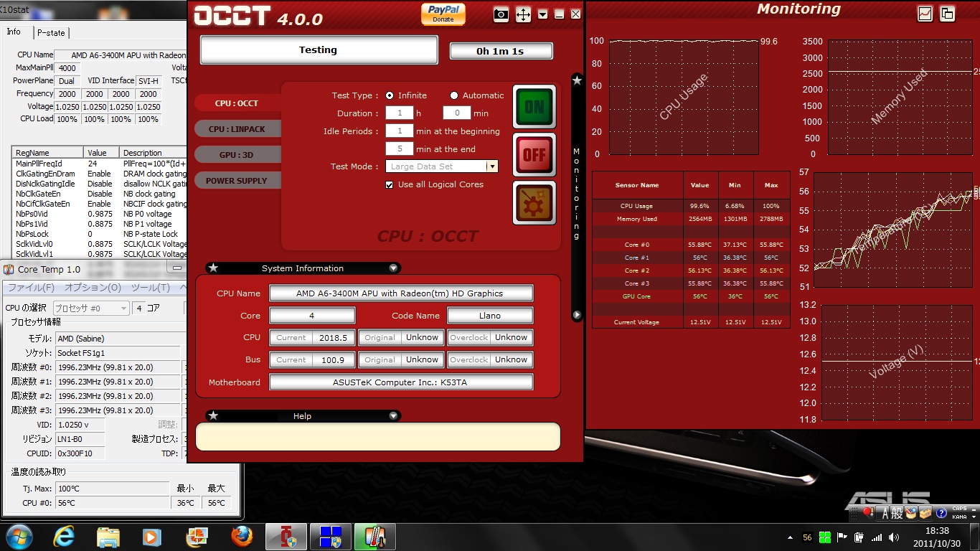Click Core Temp title bar app icon
Viewport: 980px width, 551px height.
[9, 269]
